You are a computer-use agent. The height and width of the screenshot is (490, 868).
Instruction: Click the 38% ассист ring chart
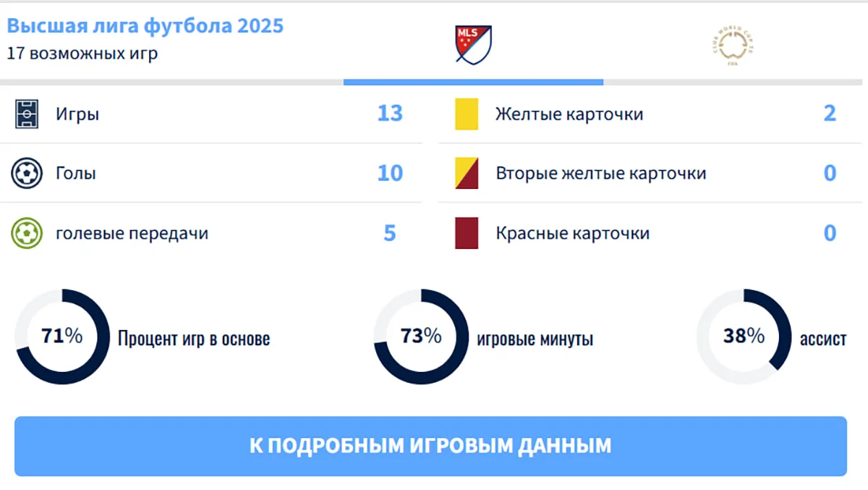point(744,337)
